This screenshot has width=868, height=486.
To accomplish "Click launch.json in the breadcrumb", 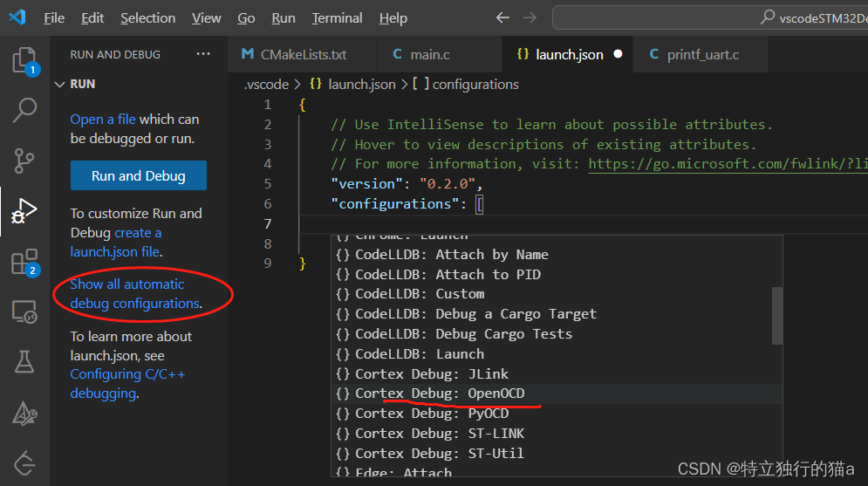I will (362, 84).
